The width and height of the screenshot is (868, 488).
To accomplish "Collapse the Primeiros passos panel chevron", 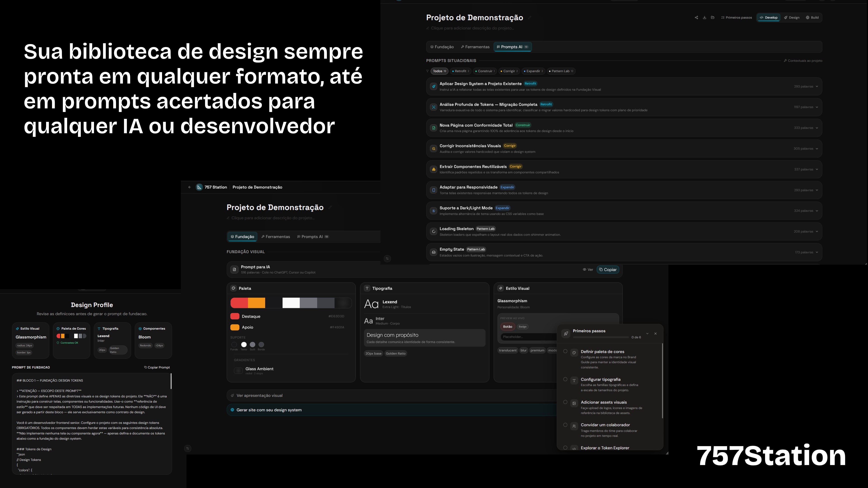I will point(647,333).
